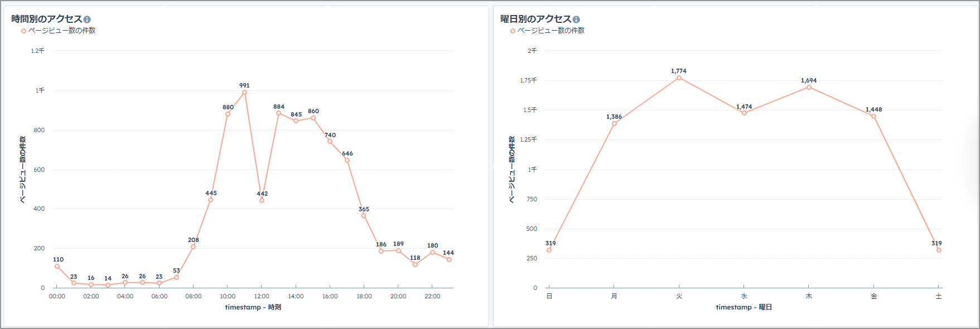Pick the 180 data point marker
The width and height of the screenshot is (980, 329).
[x=432, y=253]
